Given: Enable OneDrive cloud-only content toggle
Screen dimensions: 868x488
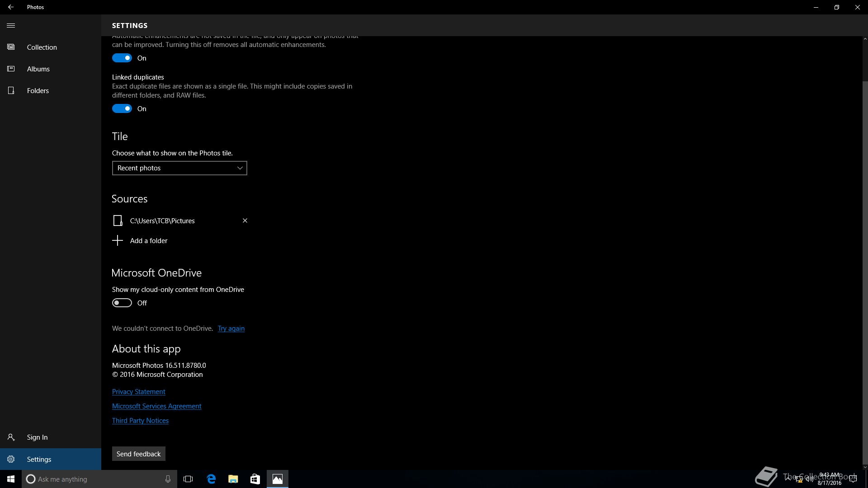Looking at the screenshot, I should (122, 303).
